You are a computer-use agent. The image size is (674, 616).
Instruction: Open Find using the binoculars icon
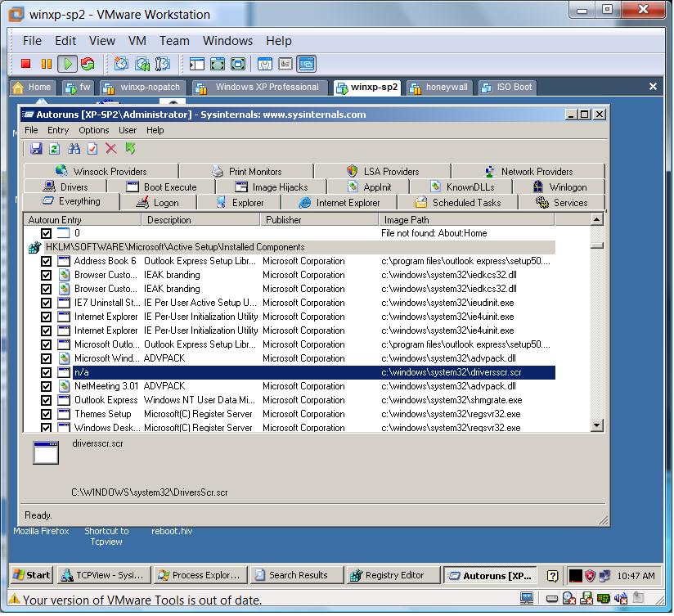[74, 149]
